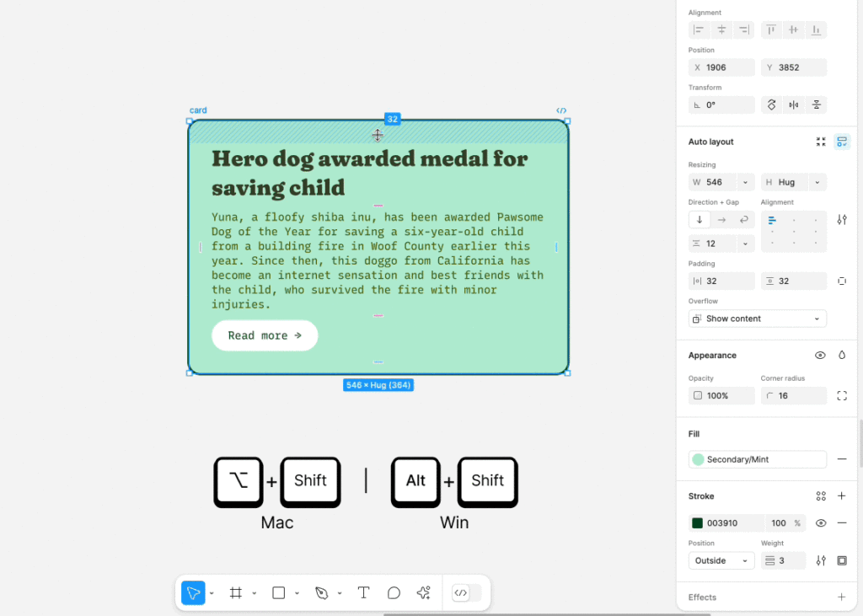Select the Text tool

(363, 593)
